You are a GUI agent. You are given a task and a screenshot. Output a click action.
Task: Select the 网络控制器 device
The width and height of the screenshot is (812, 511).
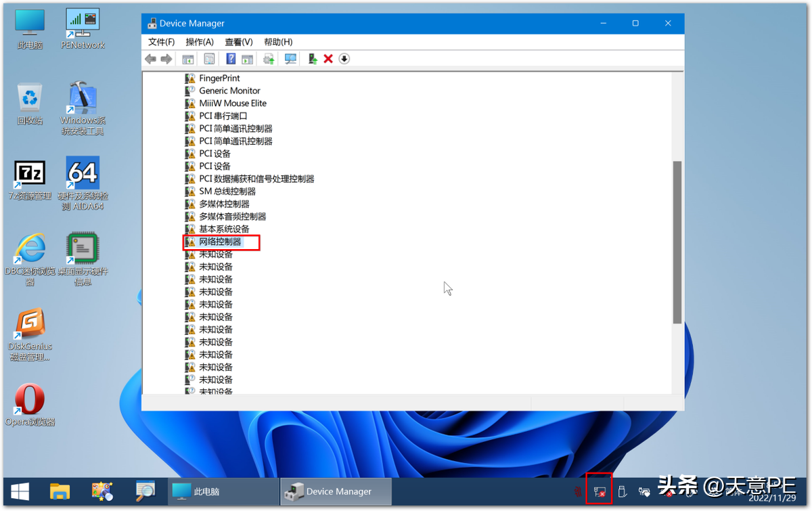pyautogui.click(x=220, y=242)
